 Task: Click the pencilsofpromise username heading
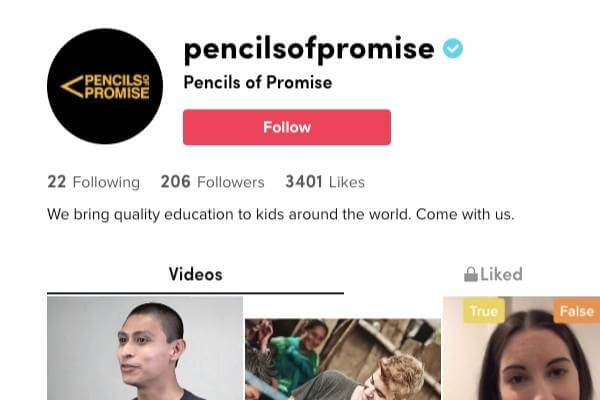pyautogui.click(x=309, y=49)
